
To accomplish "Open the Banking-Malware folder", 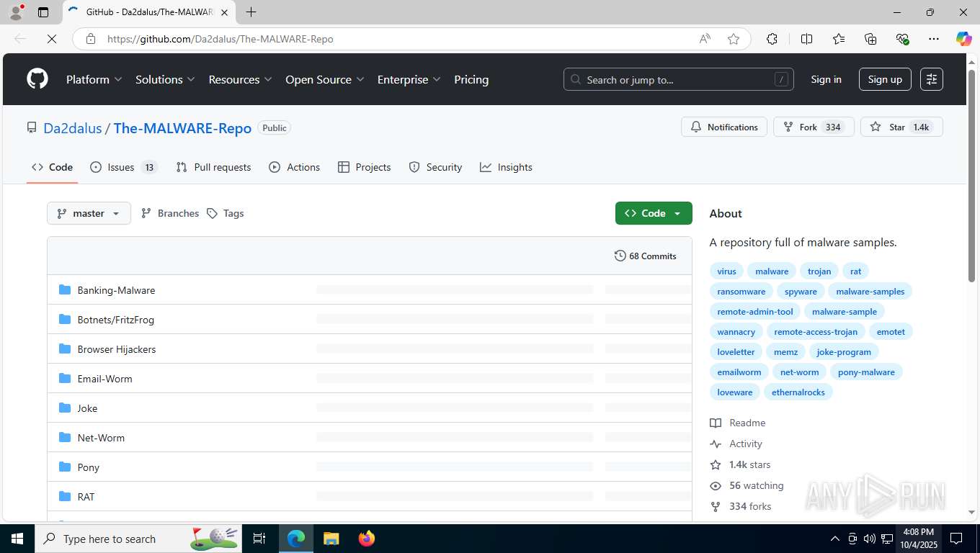I will pos(116,290).
